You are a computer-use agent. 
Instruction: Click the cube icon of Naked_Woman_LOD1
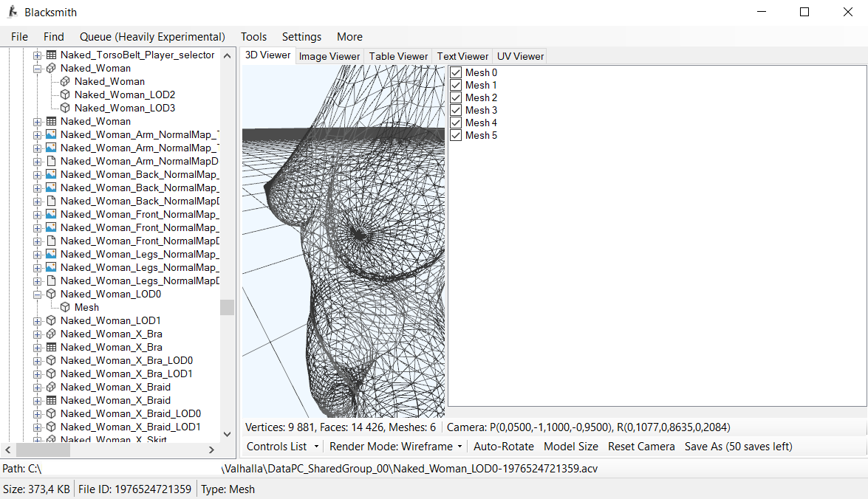[51, 320]
